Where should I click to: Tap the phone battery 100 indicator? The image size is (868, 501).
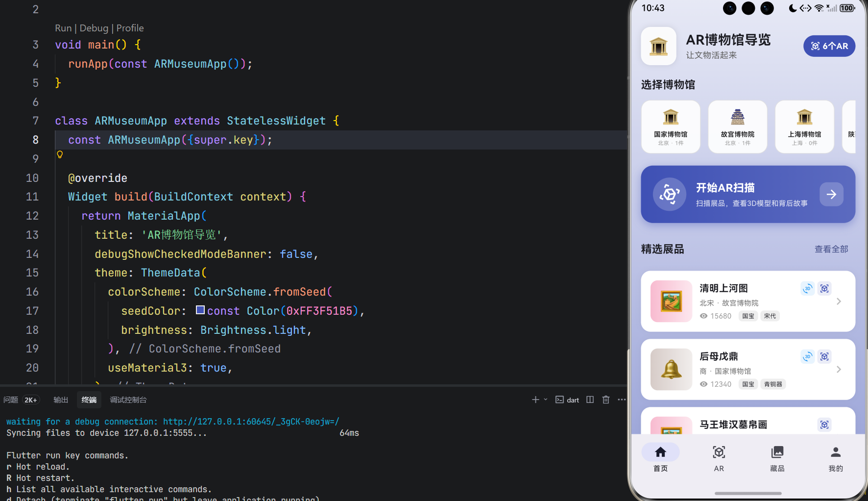(847, 8)
